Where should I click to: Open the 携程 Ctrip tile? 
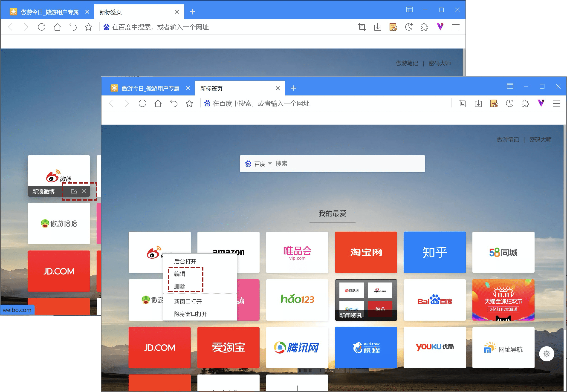(x=366, y=348)
